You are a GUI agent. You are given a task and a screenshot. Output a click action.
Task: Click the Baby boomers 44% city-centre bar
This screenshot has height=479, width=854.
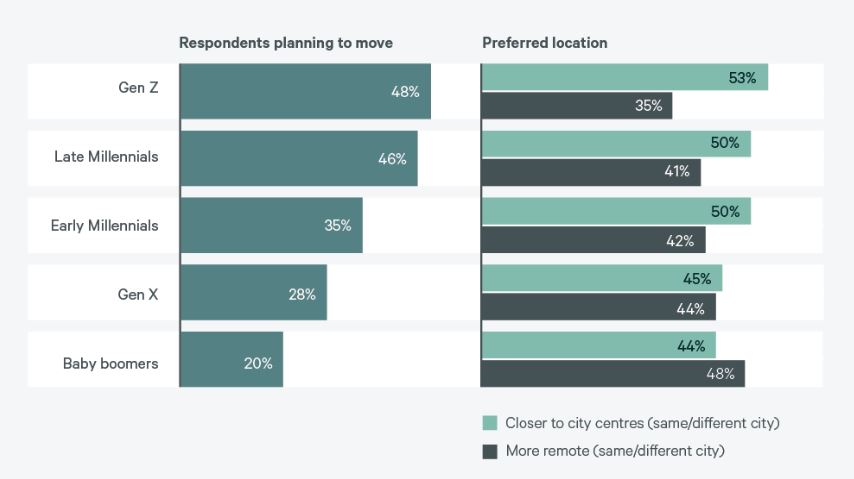(x=599, y=345)
